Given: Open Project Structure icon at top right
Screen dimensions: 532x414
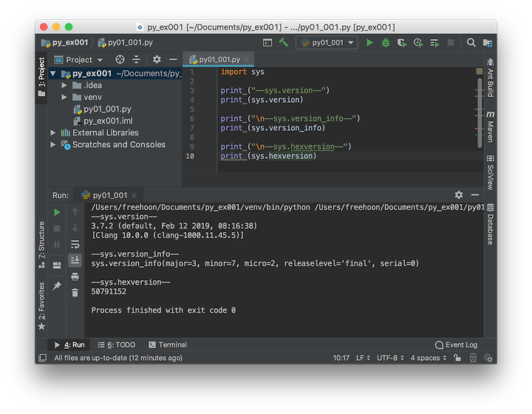Looking at the screenshot, I should tap(488, 42).
